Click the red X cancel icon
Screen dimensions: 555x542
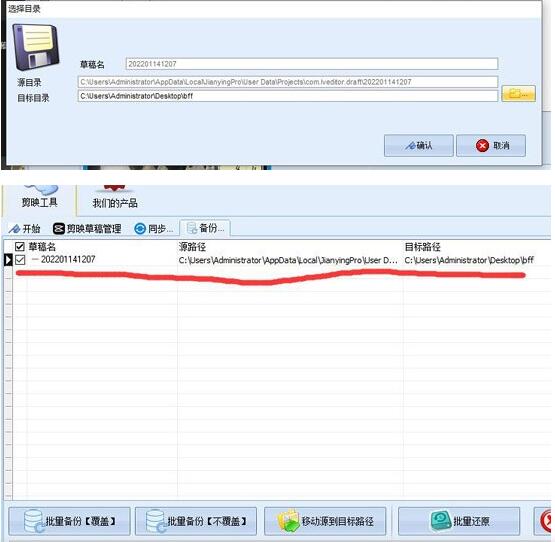point(482,146)
